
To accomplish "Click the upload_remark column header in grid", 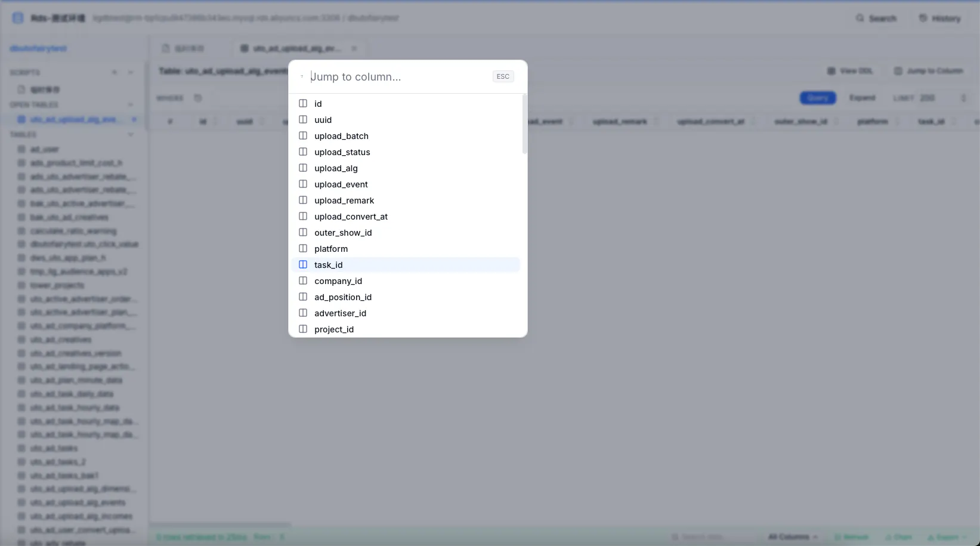I will 620,122.
